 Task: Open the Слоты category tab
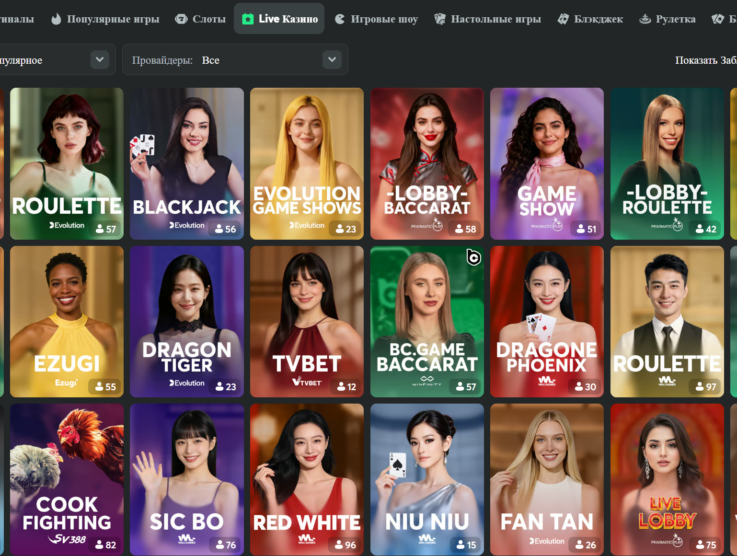coord(200,19)
